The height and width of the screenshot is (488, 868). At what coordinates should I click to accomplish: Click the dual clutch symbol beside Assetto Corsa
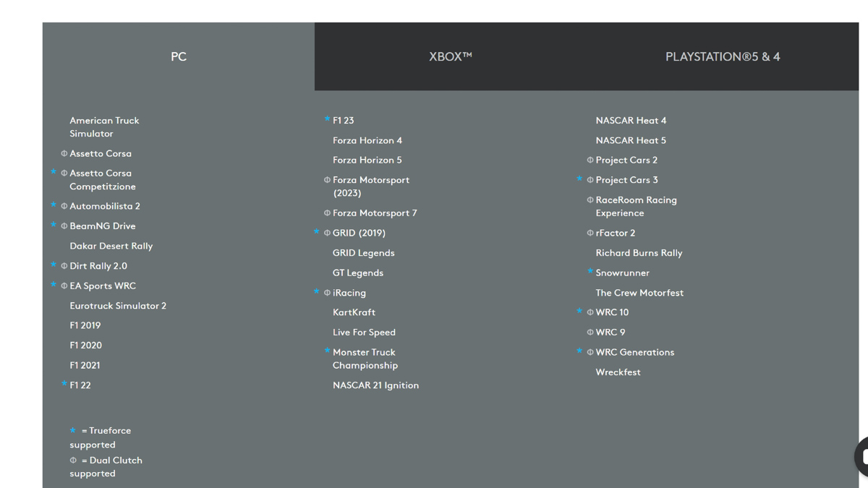(64, 153)
